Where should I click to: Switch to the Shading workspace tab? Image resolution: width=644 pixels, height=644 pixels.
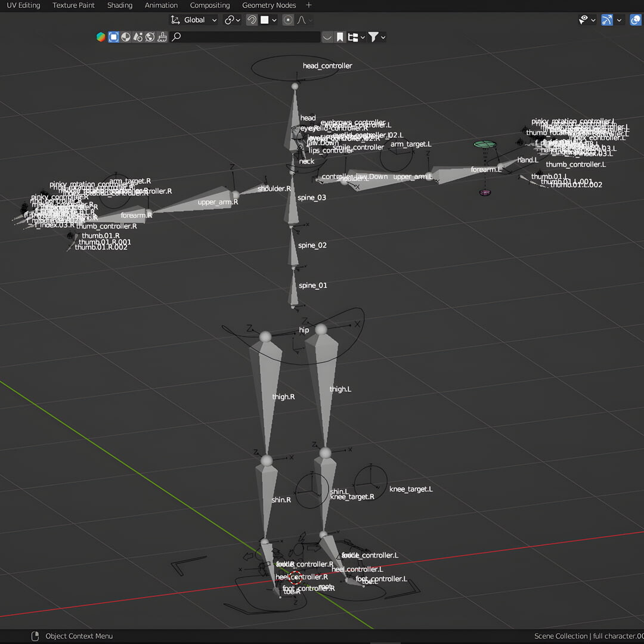(x=120, y=5)
